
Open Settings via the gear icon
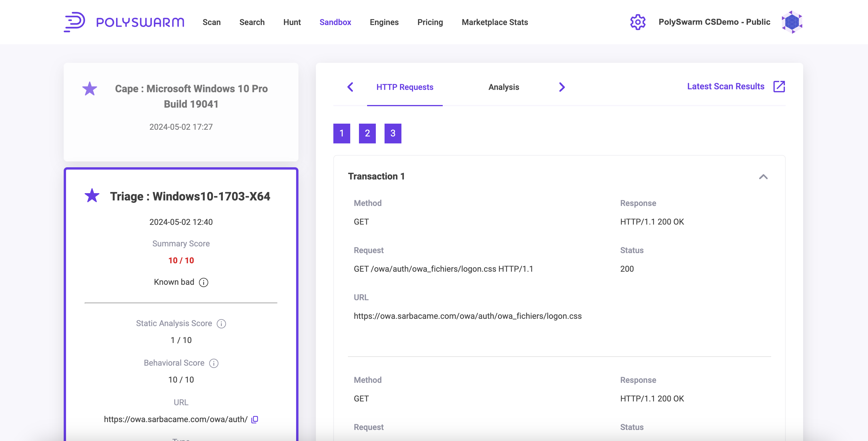[x=638, y=22]
